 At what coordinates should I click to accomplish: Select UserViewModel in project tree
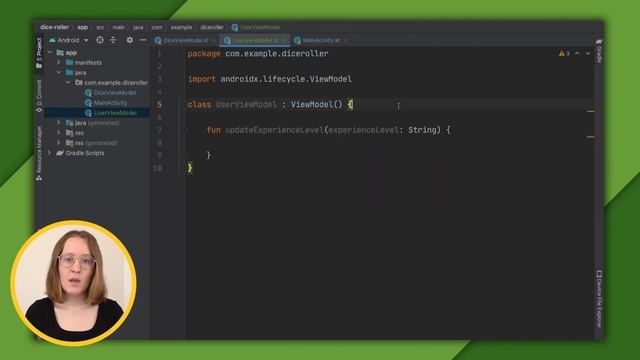click(x=111, y=113)
